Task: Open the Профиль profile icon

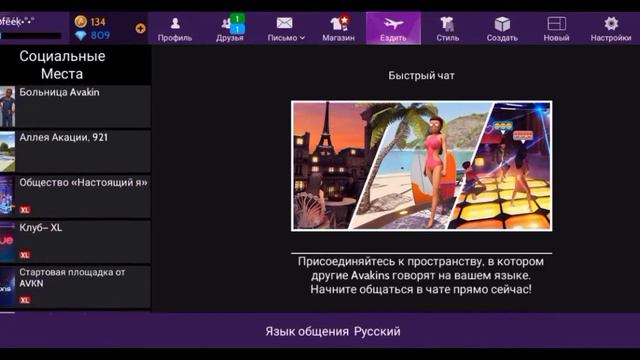Action: pos(175,29)
